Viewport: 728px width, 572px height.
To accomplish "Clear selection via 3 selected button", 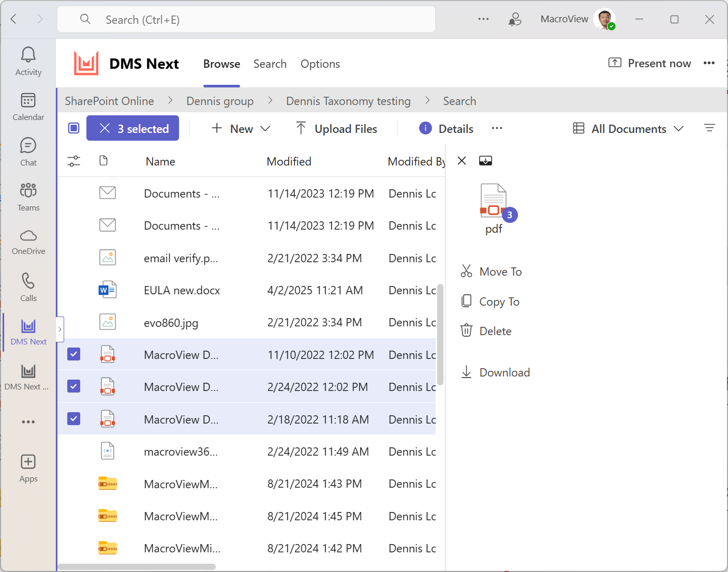I will pyautogui.click(x=132, y=128).
